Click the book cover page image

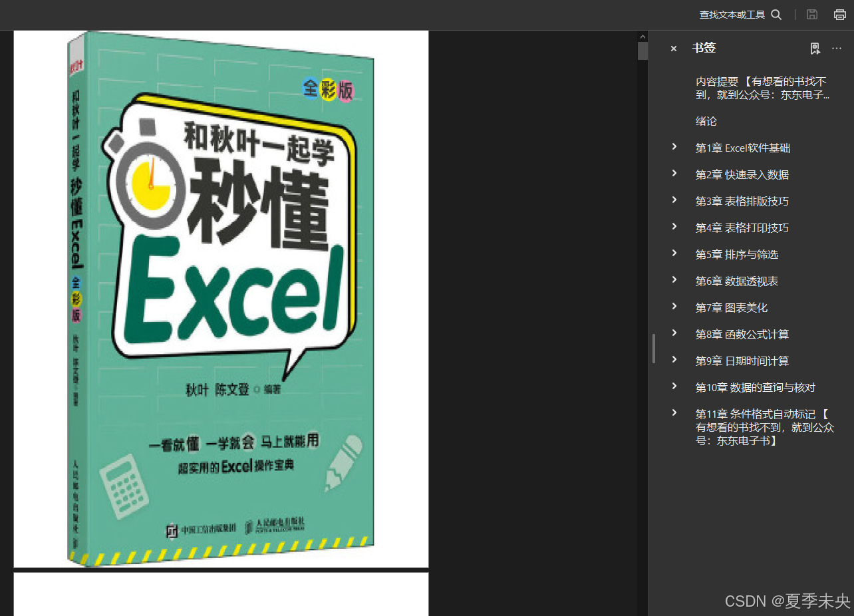click(x=221, y=299)
